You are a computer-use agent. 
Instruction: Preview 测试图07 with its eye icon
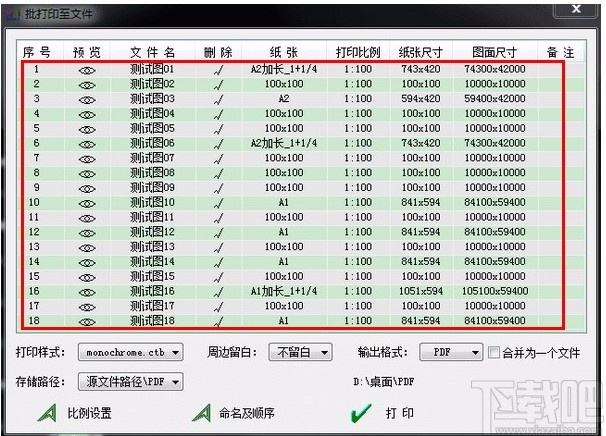[x=87, y=159]
